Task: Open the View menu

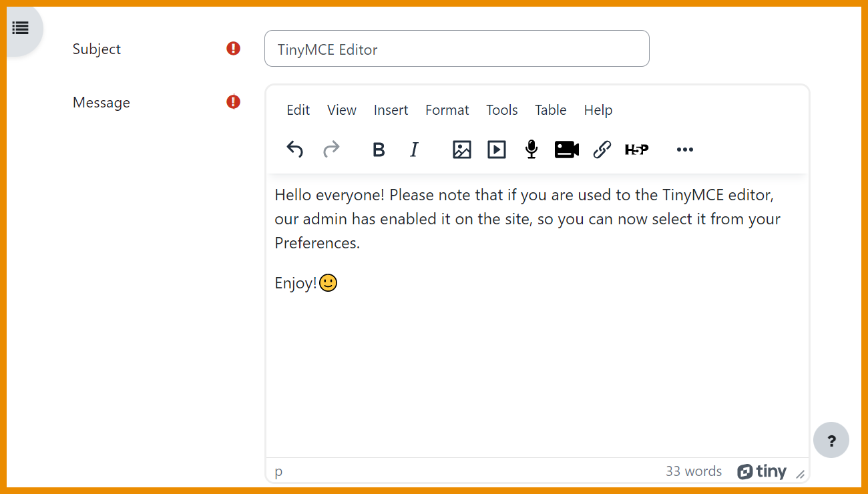Action: [341, 110]
